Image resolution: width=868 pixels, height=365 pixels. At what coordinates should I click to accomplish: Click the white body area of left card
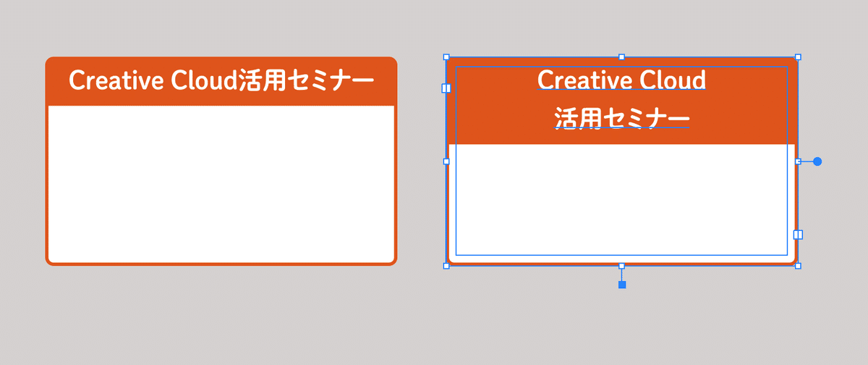221,183
